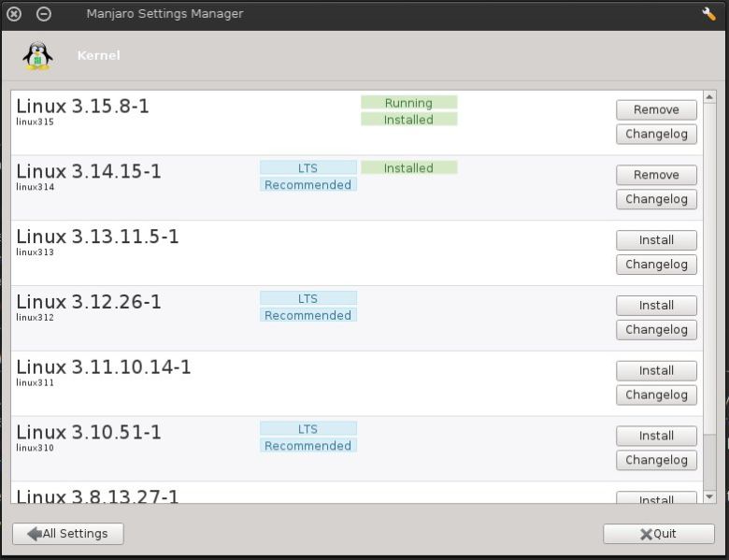Image resolution: width=729 pixels, height=560 pixels.
Task: Click the Manjaro Settings Manager window title
Action: click(x=164, y=14)
